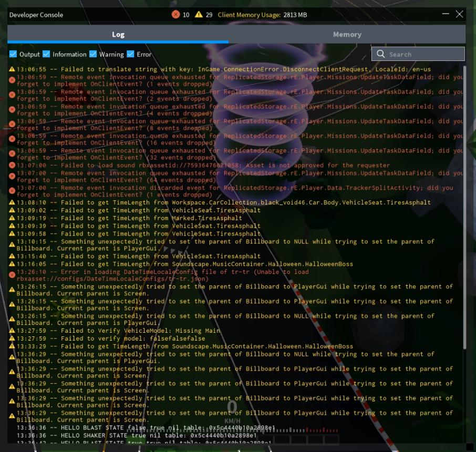The height and width of the screenshot is (452, 476).
Task: Click warning icon beside the black_void46 TimeLength entry
Action: coord(12,203)
